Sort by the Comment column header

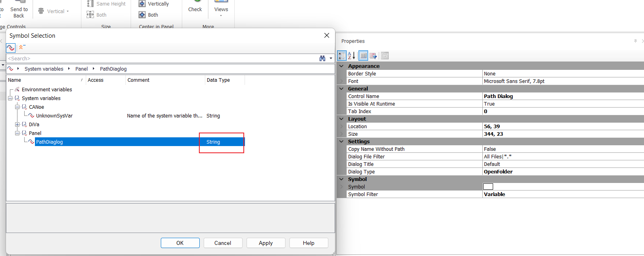165,80
